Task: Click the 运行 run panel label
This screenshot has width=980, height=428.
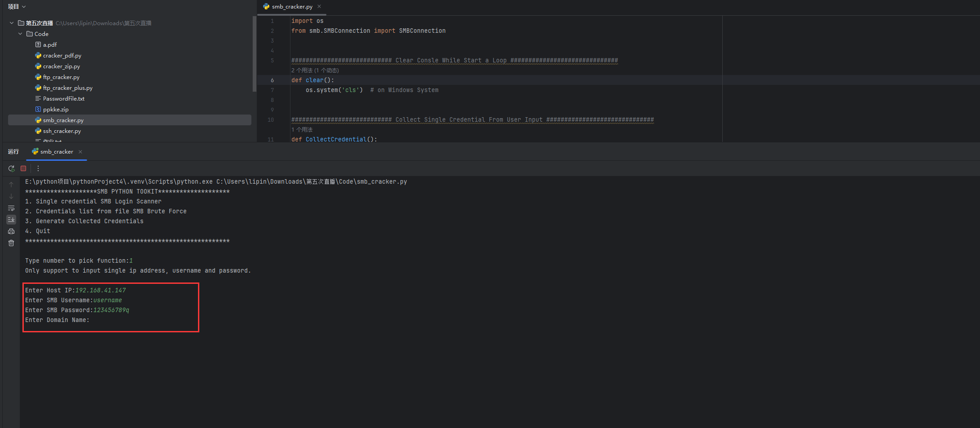Action: point(13,152)
